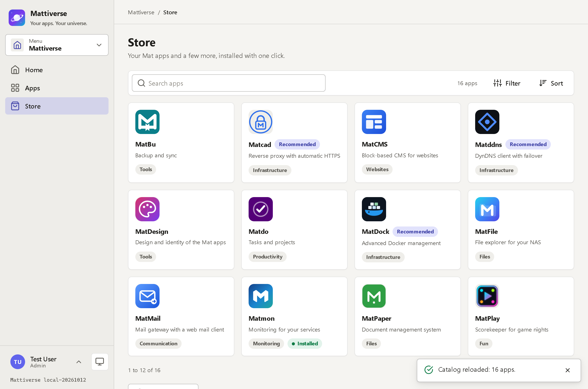Expand the Menu Mattiverse dropdown

(57, 45)
